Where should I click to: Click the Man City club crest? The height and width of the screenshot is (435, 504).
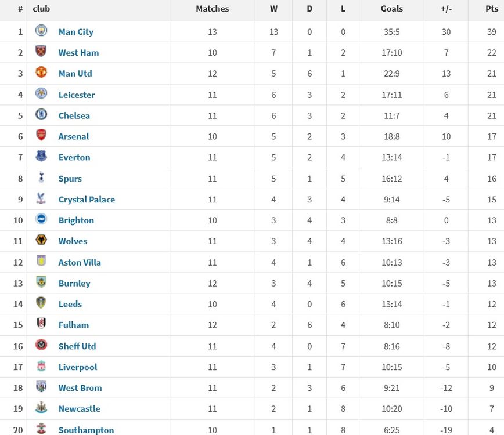pyautogui.click(x=41, y=31)
